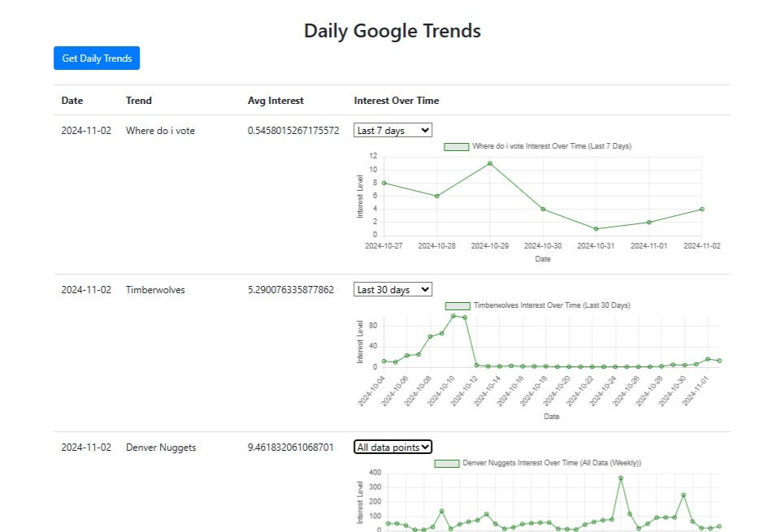Select the Timberwolves trend name cell
This screenshot has width=776, height=532.
tap(155, 289)
